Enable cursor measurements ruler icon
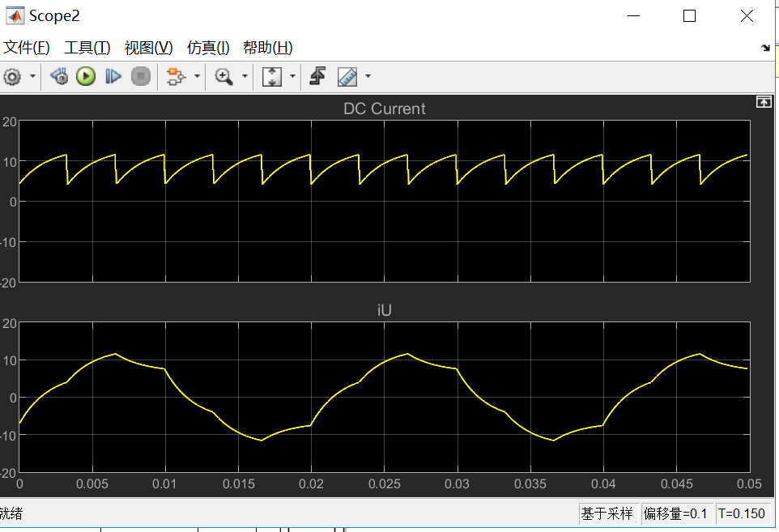This screenshot has width=779, height=532. pyautogui.click(x=347, y=76)
